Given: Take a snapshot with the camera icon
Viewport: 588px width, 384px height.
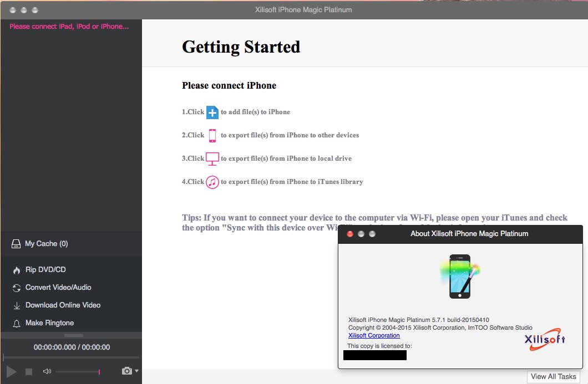Looking at the screenshot, I should (x=126, y=371).
